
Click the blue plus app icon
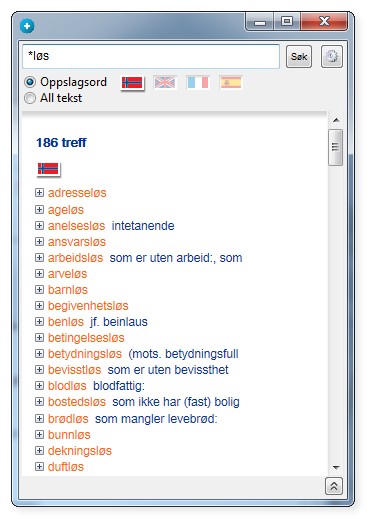click(x=27, y=26)
